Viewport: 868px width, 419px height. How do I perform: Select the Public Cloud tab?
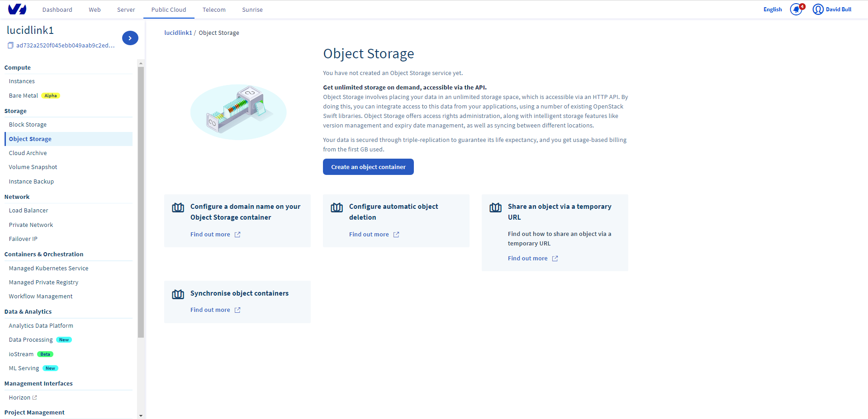(x=169, y=9)
